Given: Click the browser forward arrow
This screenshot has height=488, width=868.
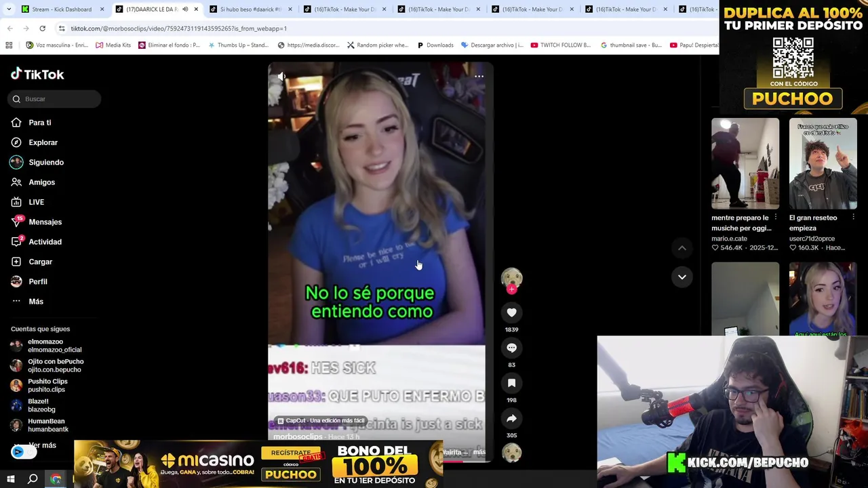Looking at the screenshot, I should point(26,28).
